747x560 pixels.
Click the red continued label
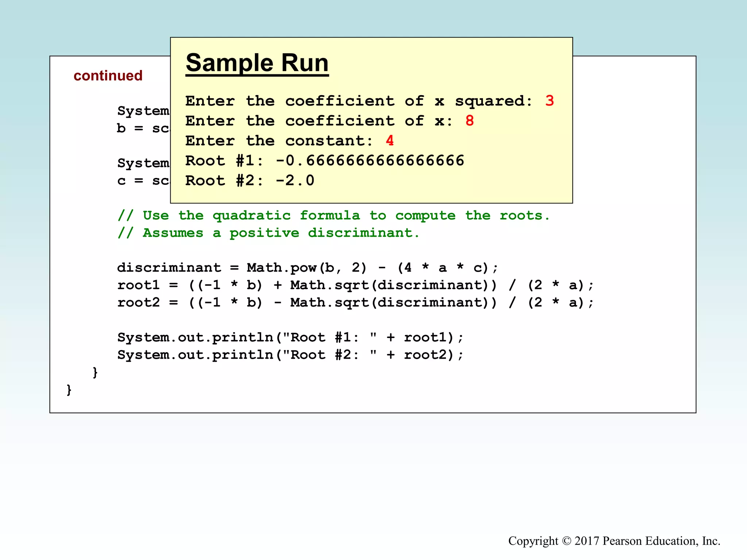[x=108, y=75]
